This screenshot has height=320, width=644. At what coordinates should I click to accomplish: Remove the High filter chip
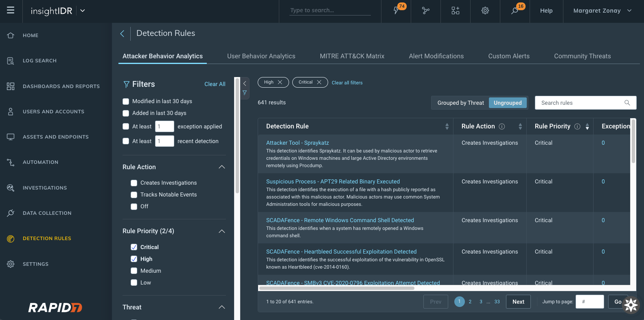click(280, 82)
